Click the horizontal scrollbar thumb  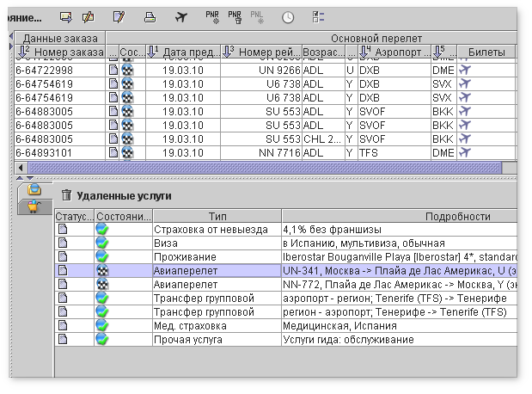click(265, 168)
